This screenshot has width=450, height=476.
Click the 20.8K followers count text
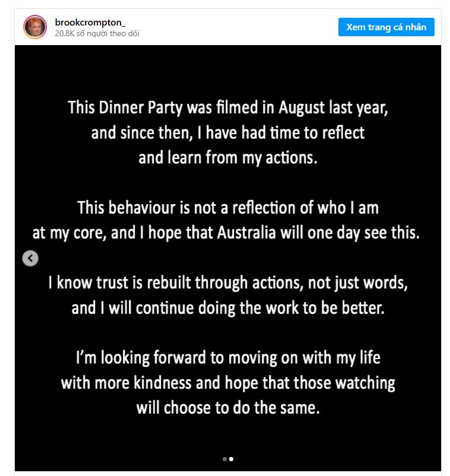[x=97, y=34]
